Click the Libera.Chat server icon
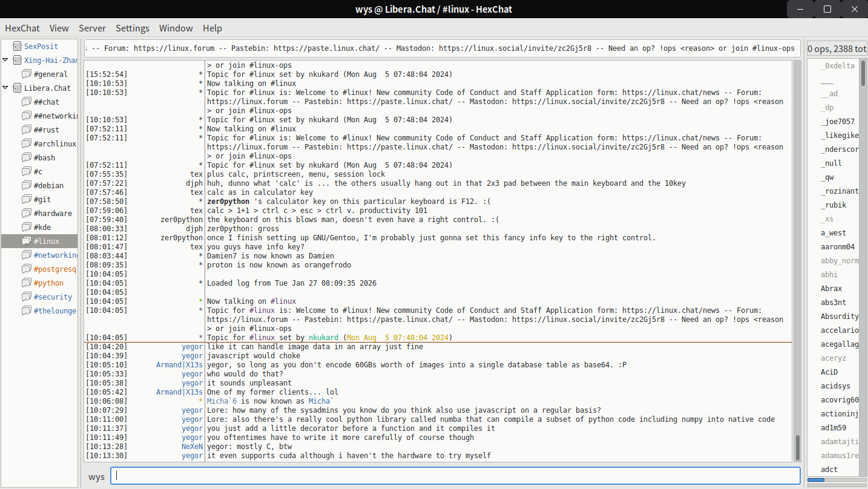 (16, 88)
